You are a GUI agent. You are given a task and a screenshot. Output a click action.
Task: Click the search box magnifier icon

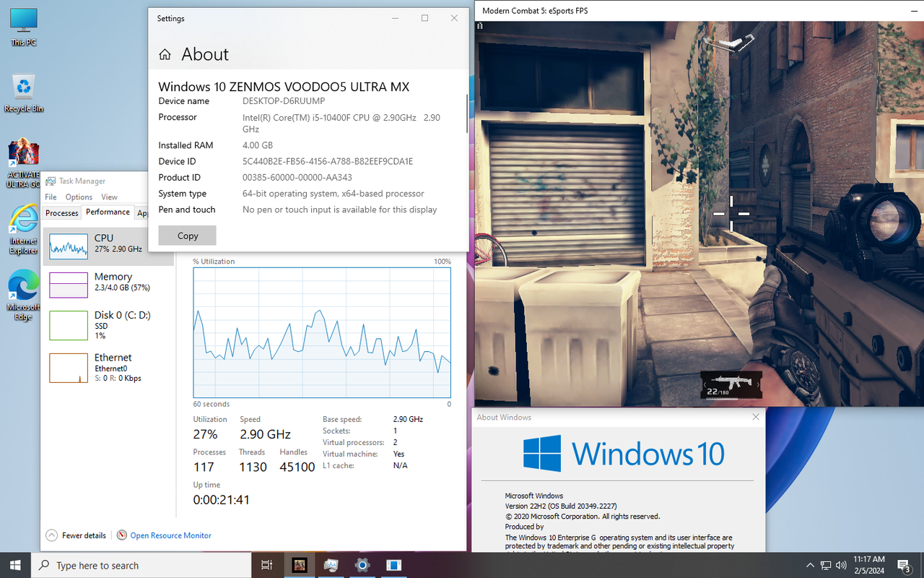44,565
